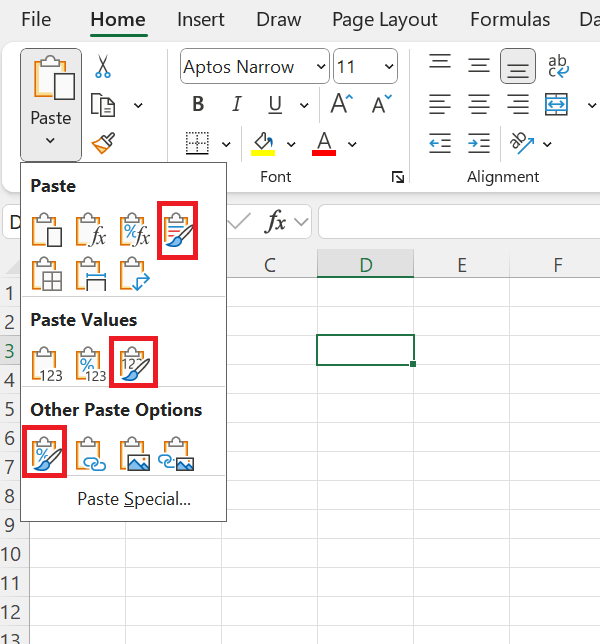Image resolution: width=603 pixels, height=644 pixels.
Task: Choose paste as Picture option
Action: (134, 453)
